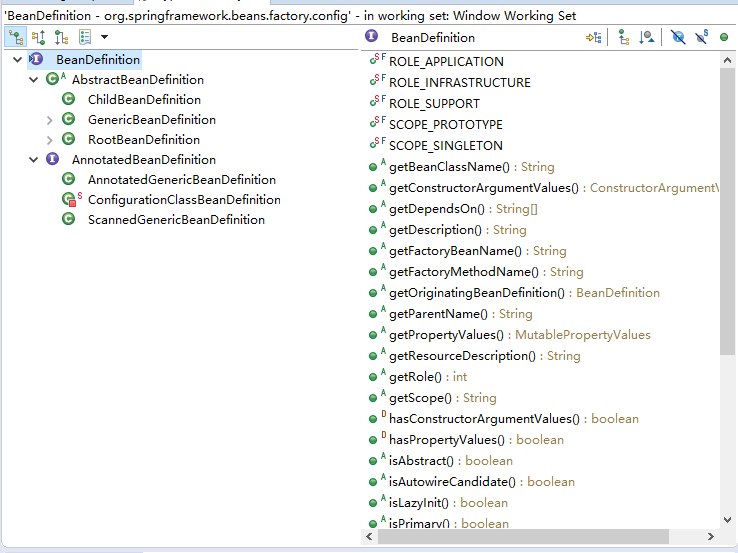738x553 pixels.
Task: Click the class icon beside AnnotatedGenericBeanDefinition
Action: point(69,179)
